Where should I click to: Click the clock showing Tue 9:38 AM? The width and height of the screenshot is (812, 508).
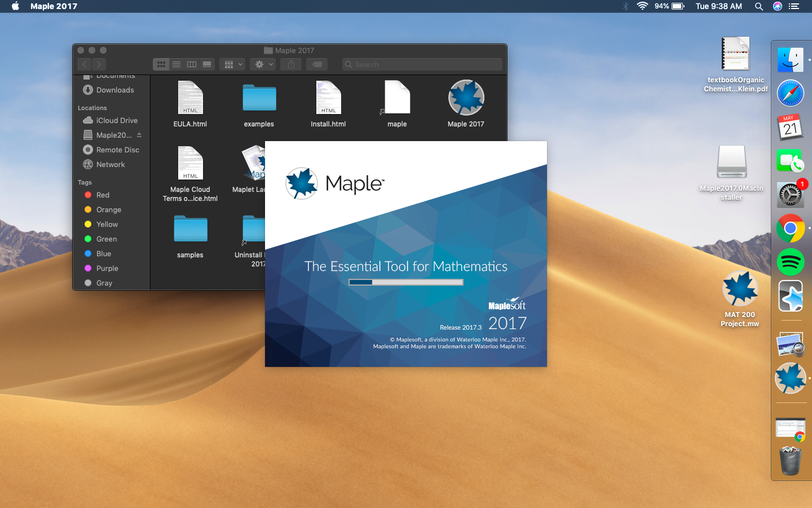(718, 6)
